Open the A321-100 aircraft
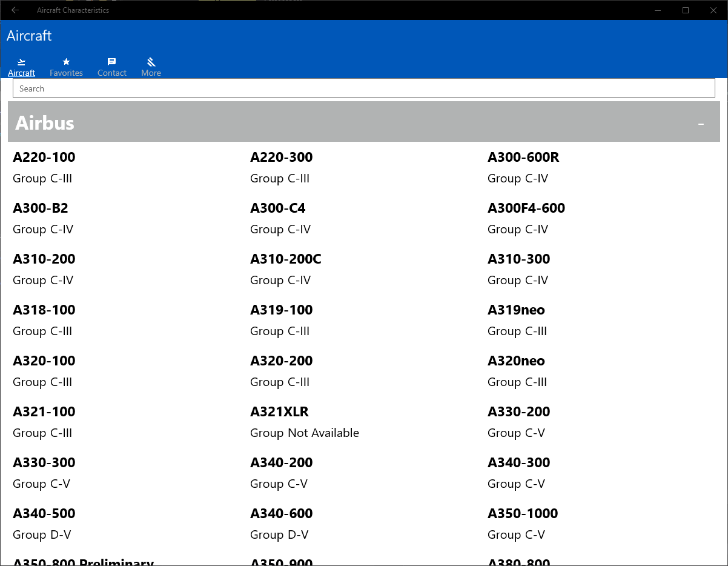The image size is (728, 566). [x=44, y=412]
